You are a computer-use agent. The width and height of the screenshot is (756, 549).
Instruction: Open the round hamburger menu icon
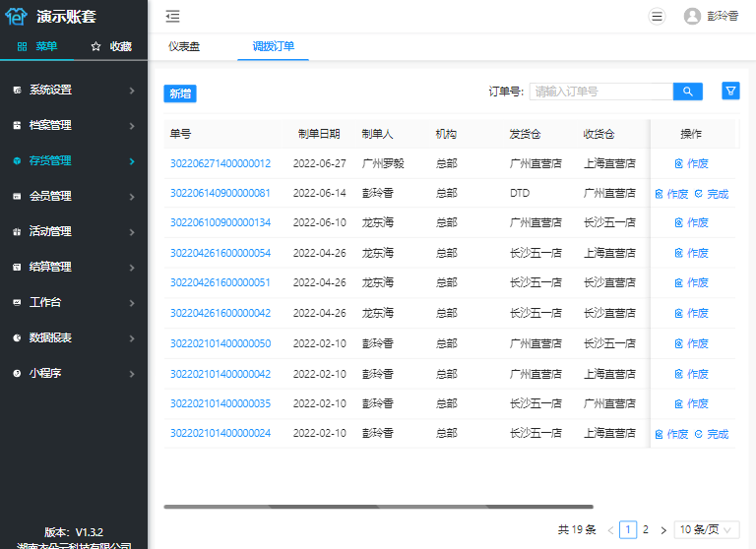(657, 17)
